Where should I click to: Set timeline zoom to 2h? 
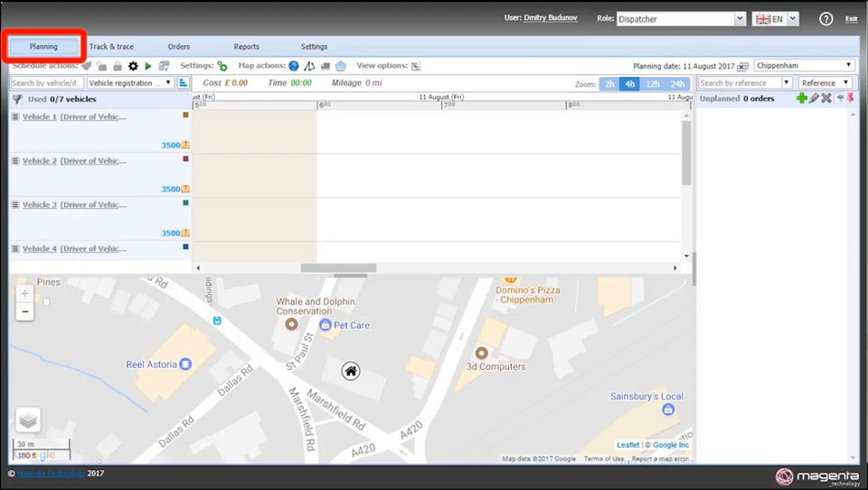609,84
